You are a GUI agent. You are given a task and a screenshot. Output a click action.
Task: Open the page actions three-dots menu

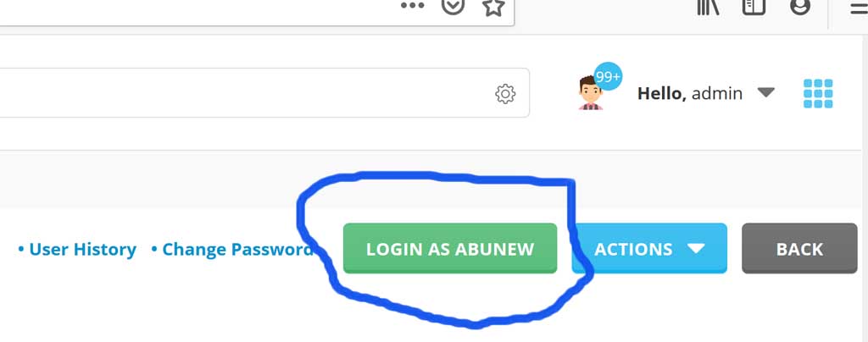pyautogui.click(x=413, y=6)
